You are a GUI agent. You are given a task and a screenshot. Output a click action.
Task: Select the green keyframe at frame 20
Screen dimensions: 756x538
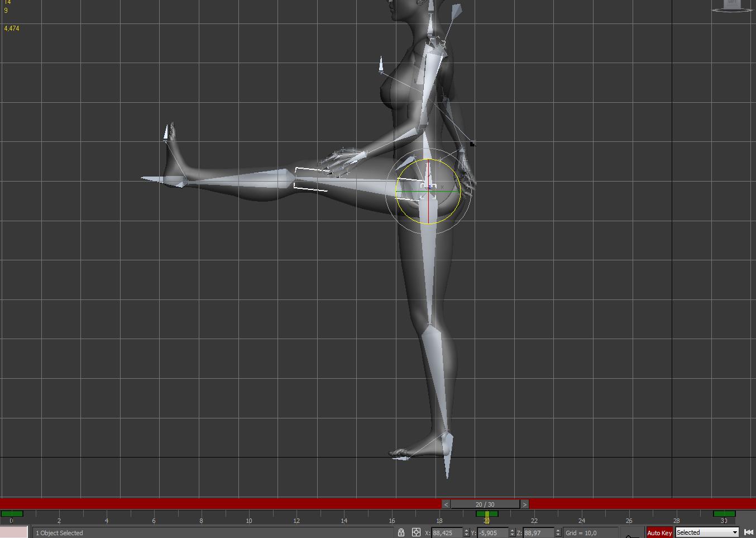coord(487,513)
